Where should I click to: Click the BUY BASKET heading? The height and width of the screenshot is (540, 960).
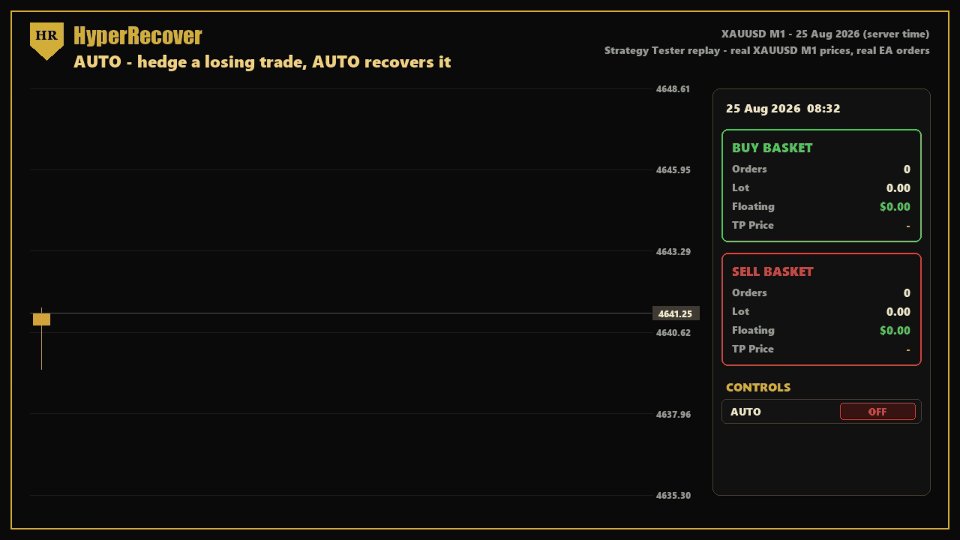click(x=772, y=148)
